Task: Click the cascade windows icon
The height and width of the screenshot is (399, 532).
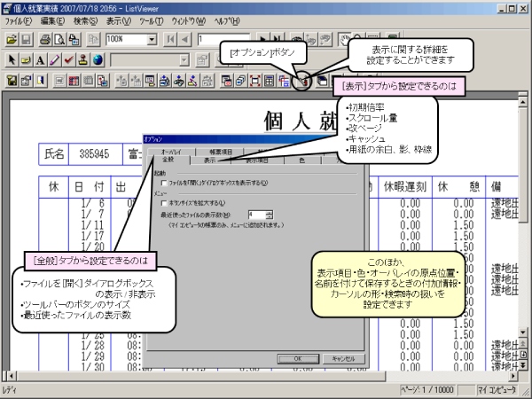Action: [241, 81]
